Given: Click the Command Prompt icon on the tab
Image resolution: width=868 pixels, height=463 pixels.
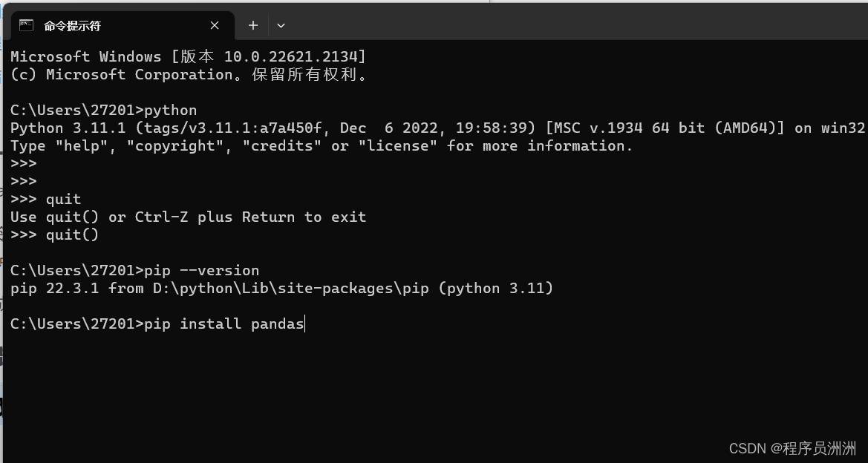Looking at the screenshot, I should [x=27, y=24].
